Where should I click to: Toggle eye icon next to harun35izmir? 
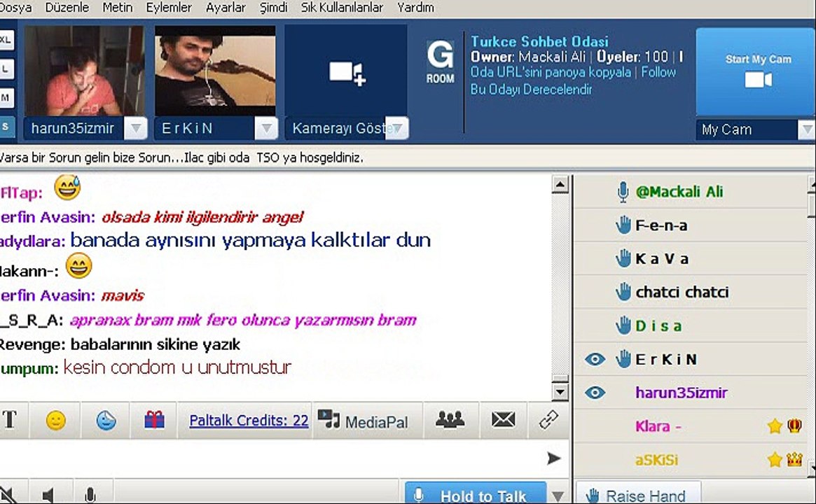pos(595,393)
